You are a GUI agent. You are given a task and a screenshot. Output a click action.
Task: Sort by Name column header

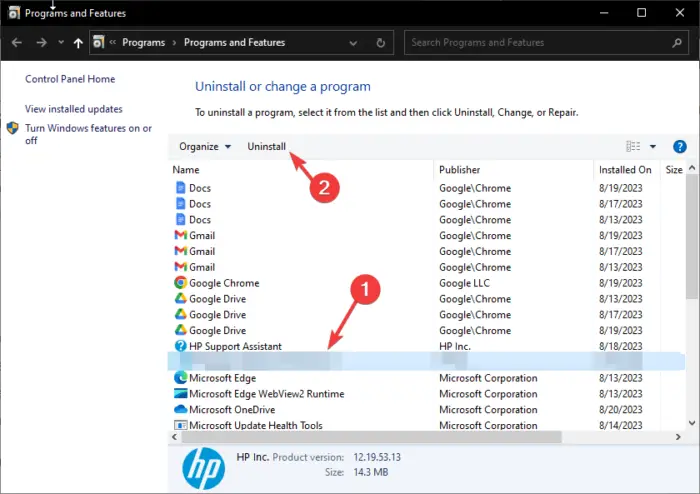point(186,170)
